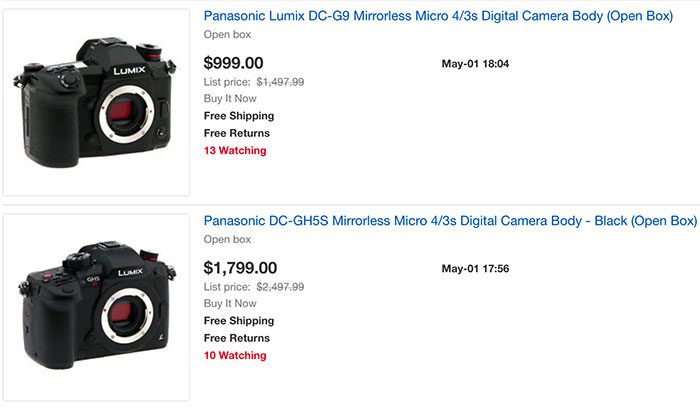Click Open box condition under DC-G9 title
Image resolution: width=700 pixels, height=409 pixels.
pos(226,36)
